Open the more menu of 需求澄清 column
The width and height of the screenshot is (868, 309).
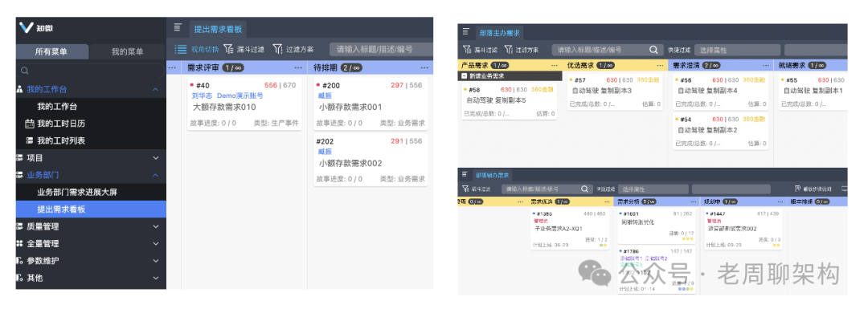click(x=767, y=65)
